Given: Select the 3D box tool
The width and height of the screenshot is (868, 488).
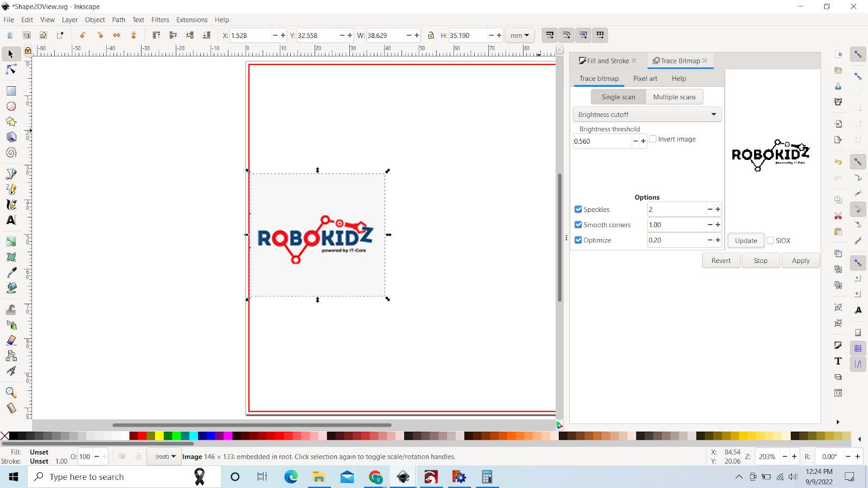Looking at the screenshot, I should coord(11,137).
